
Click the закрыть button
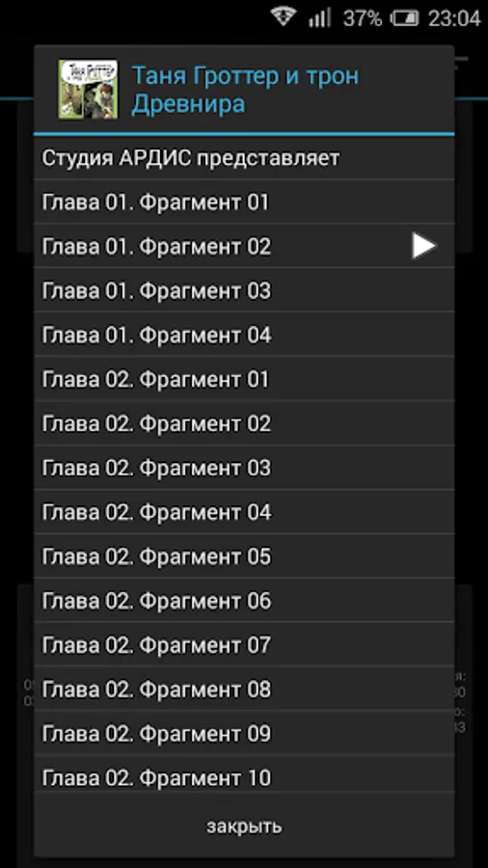point(244,826)
